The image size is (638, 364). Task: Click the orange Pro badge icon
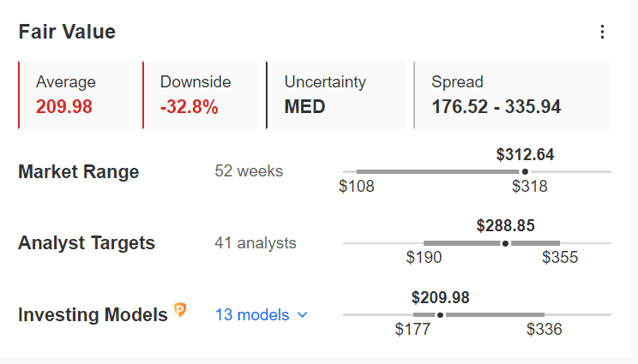[x=180, y=309]
